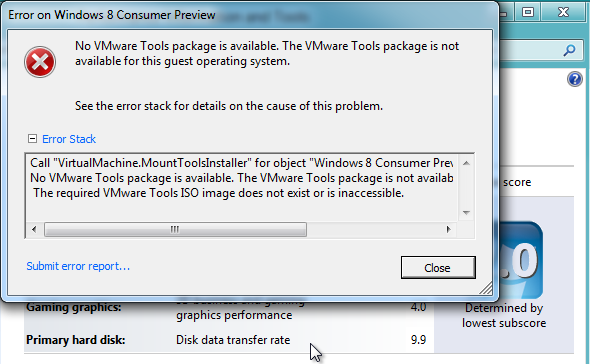Click the dialog resize grip corner
The image size is (590, 364).
pos(486,288)
